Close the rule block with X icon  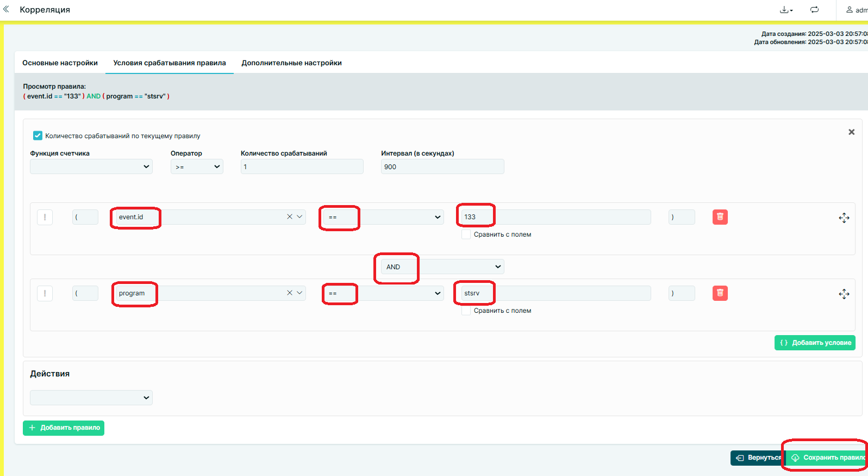tap(851, 132)
